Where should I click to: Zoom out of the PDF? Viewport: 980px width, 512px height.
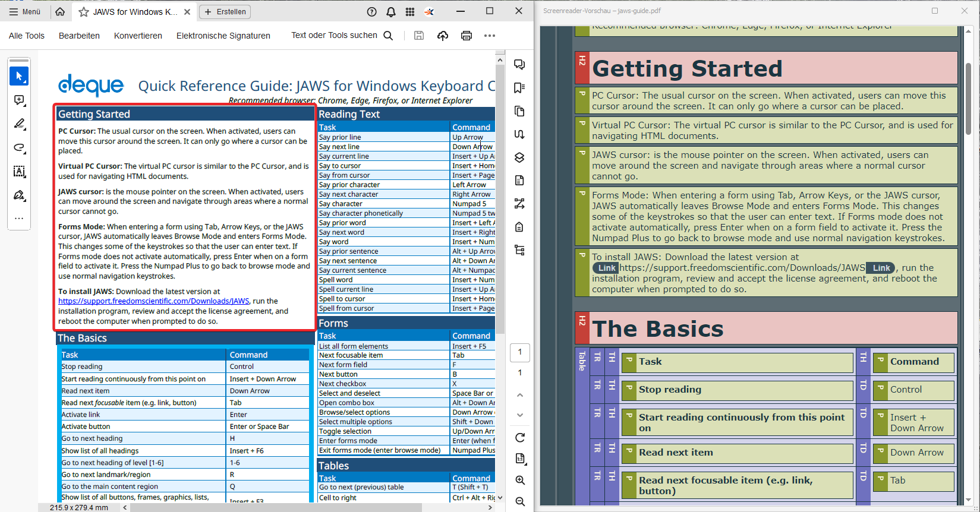[x=520, y=501]
